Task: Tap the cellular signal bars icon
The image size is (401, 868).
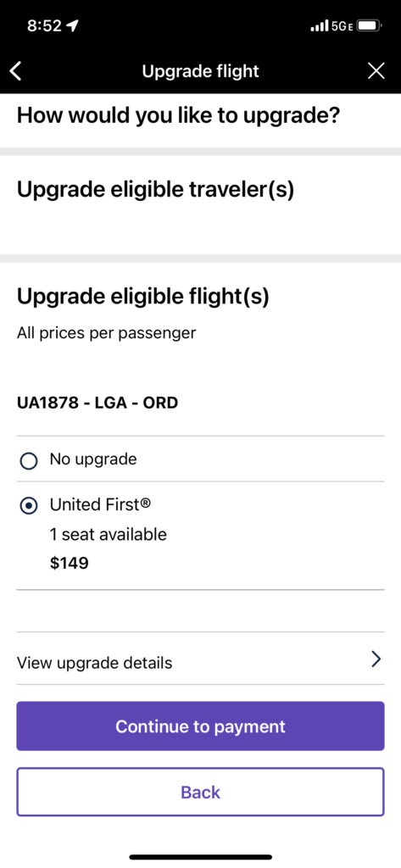Action: point(320,26)
